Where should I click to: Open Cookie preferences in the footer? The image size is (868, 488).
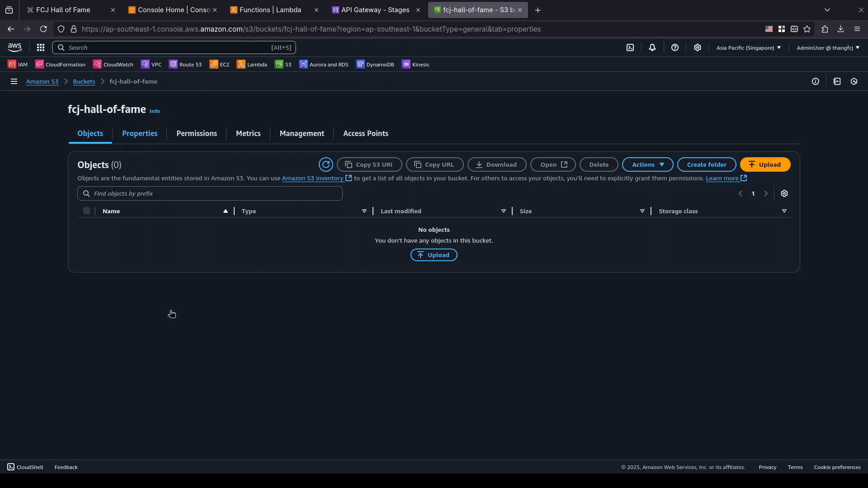pos(837,467)
